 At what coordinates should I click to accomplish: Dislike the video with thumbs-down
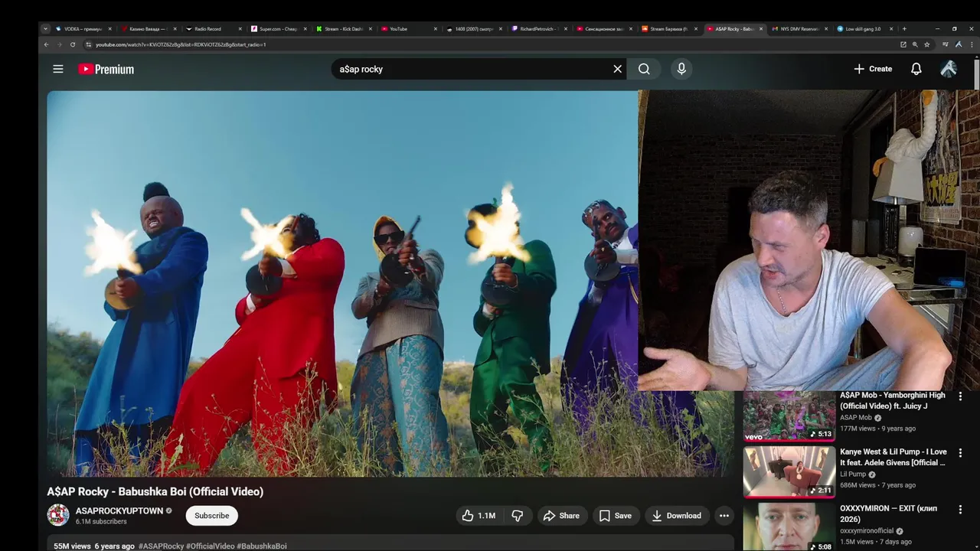(518, 516)
